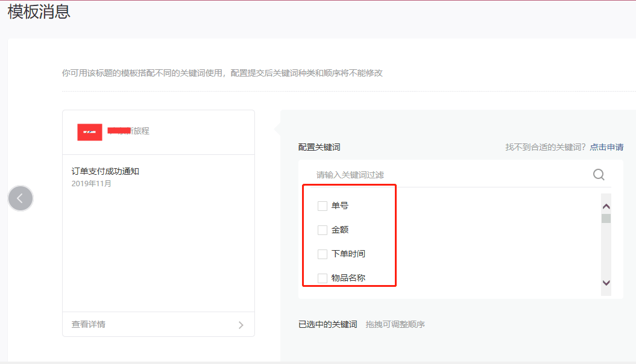636x364 pixels.
Task: Click the 2019年11月 date text
Action: point(92,183)
